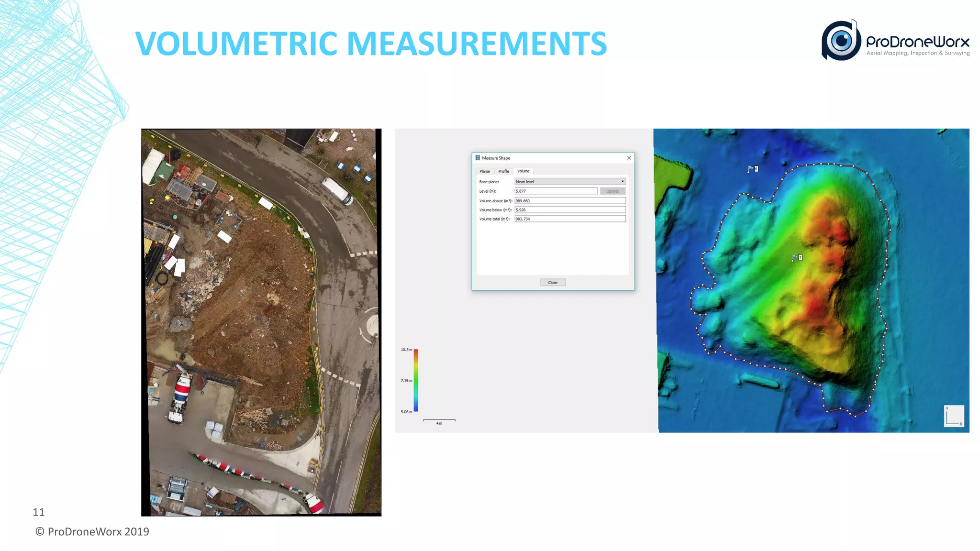Viewport: 980px width, 551px height.
Task: Click the slide number 11
Action: (x=39, y=512)
